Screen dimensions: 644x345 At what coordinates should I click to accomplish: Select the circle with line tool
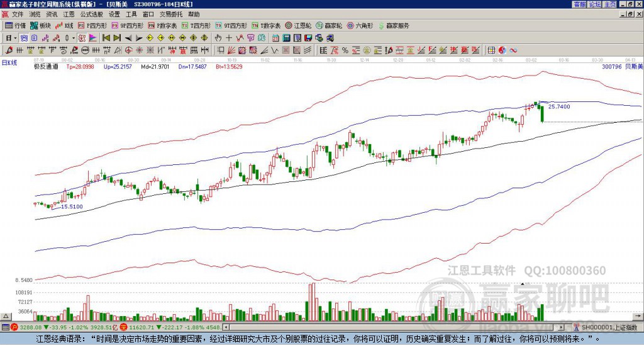click(85, 50)
